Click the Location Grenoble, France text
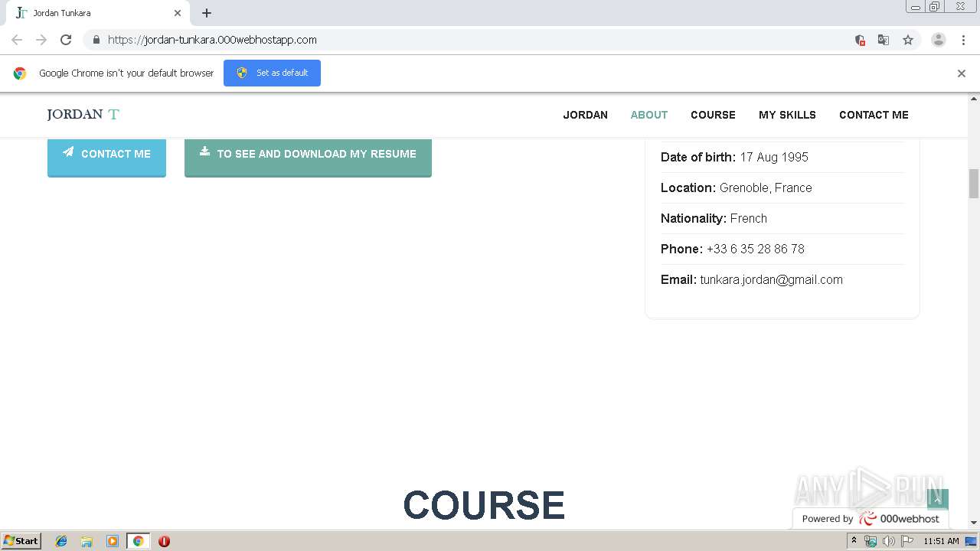 [737, 187]
